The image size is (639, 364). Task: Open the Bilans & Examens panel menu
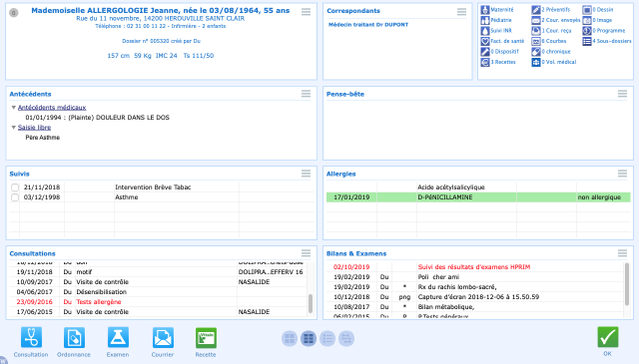(622, 253)
